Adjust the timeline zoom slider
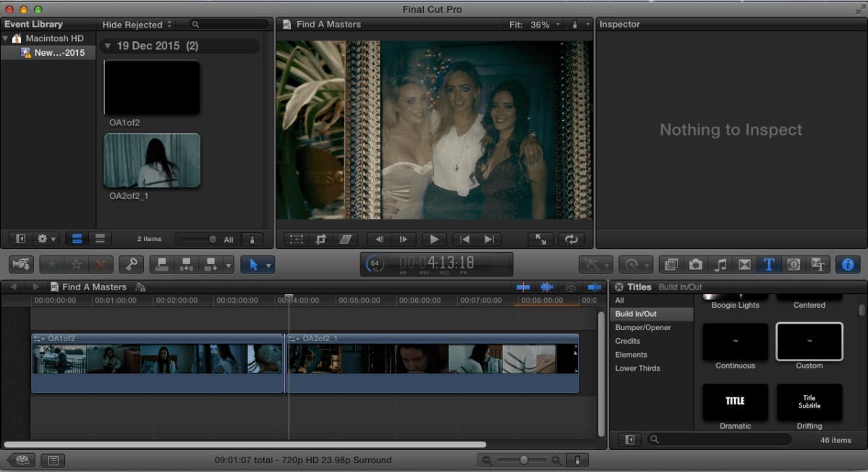The width and height of the screenshot is (868, 472). point(523,460)
